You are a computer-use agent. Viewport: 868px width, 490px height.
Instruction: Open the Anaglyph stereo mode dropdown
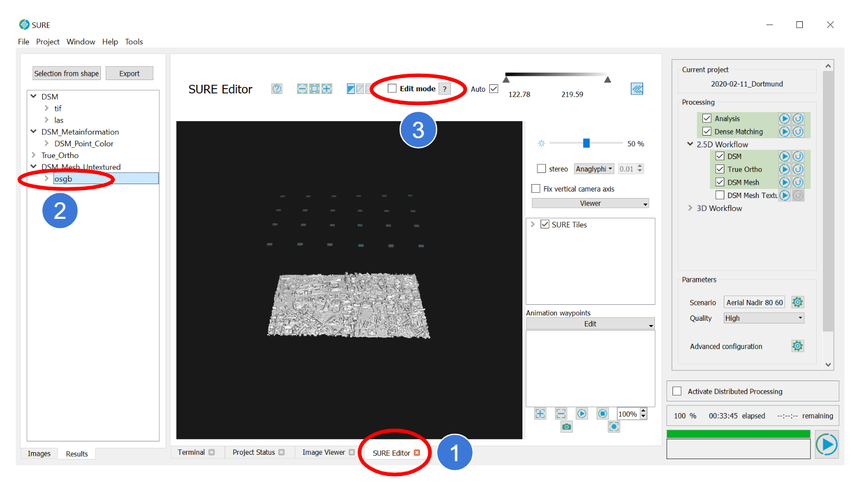[594, 169]
